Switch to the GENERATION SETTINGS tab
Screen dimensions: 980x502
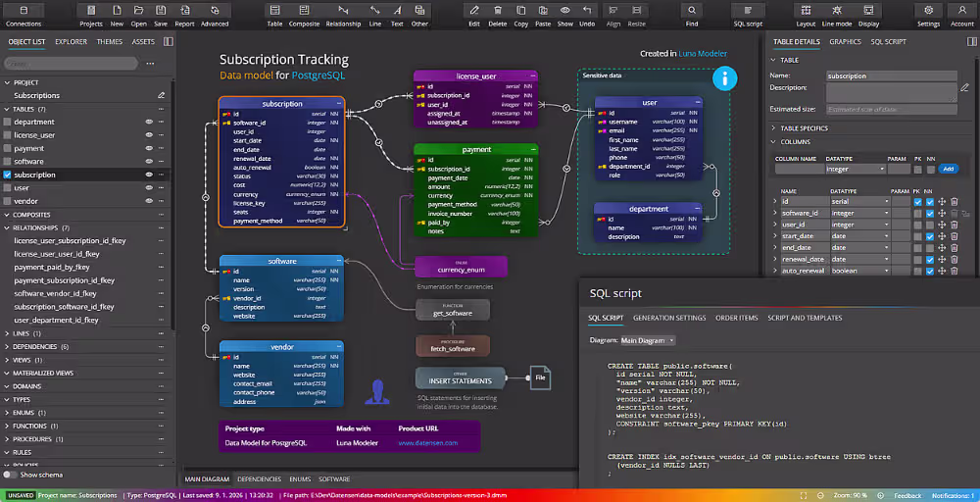pyautogui.click(x=669, y=318)
